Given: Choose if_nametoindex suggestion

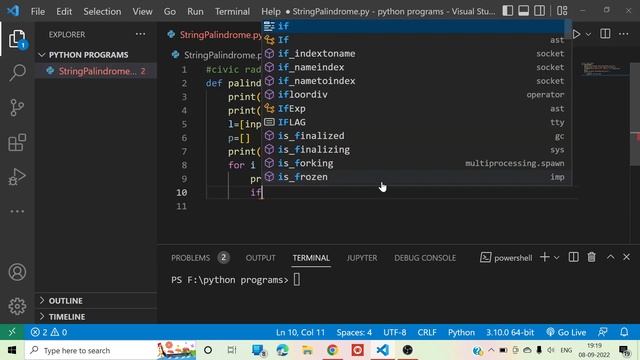Looking at the screenshot, I should tap(416, 81).
